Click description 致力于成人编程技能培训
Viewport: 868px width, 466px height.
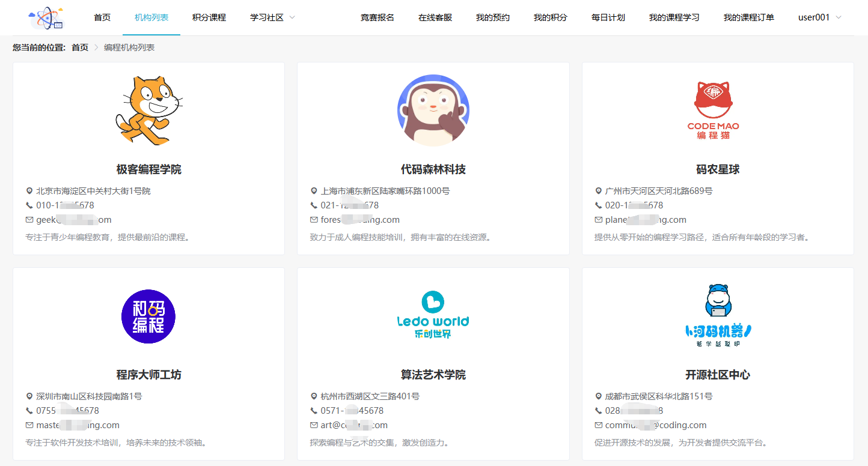tap(401, 237)
